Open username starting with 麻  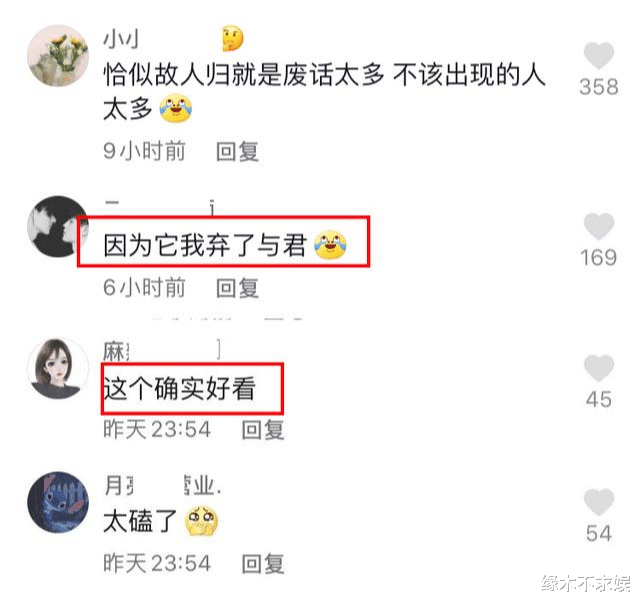tap(116, 352)
